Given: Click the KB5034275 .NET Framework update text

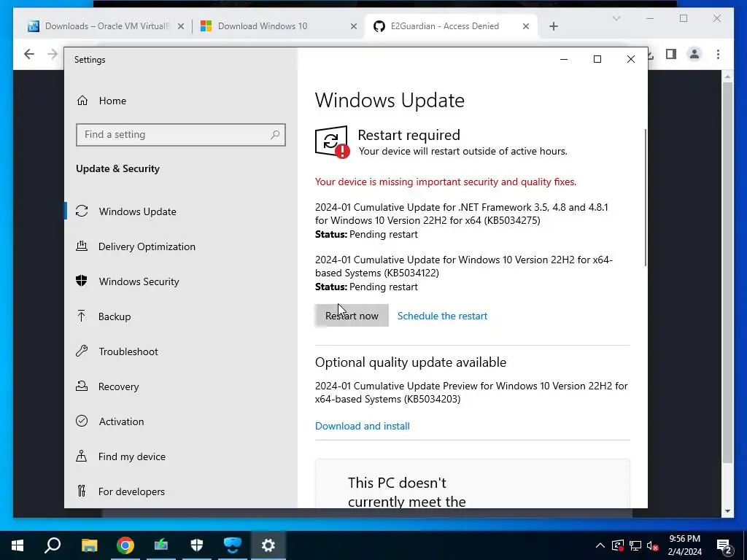Looking at the screenshot, I should pyautogui.click(x=461, y=214).
